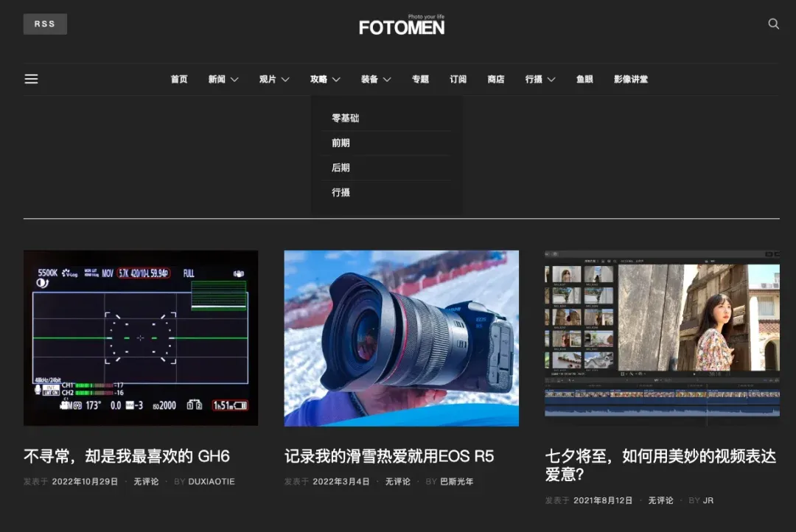Image resolution: width=796 pixels, height=532 pixels.
Task: Open the 攻略 menu item
Action: coord(319,79)
